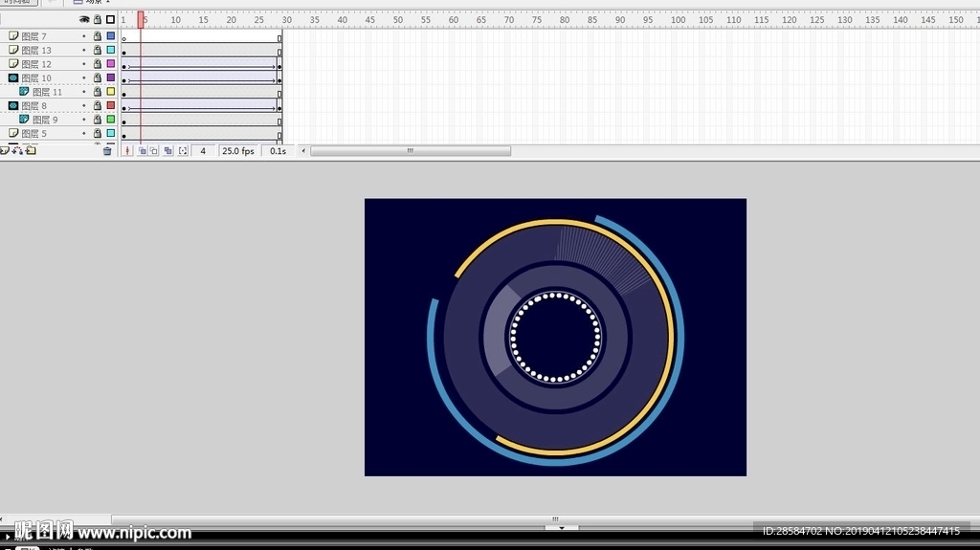Hide 图层 10 using its visibility dot
980x550 pixels.
pyautogui.click(x=84, y=78)
